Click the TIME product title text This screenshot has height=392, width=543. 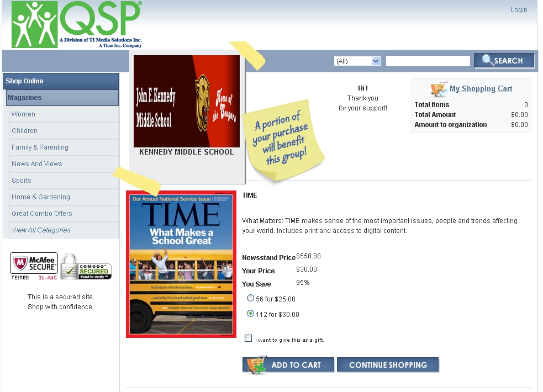coord(250,195)
